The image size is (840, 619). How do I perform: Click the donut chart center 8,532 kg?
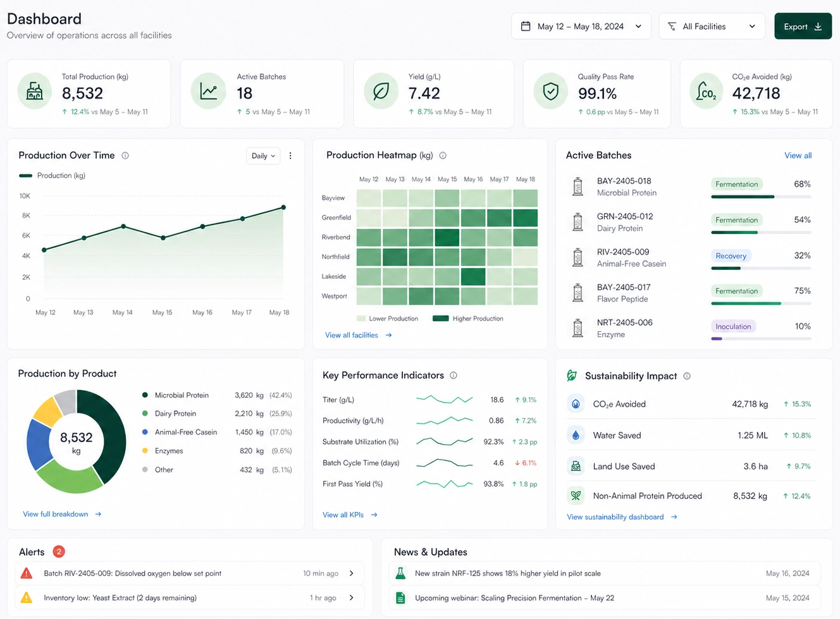(x=76, y=442)
